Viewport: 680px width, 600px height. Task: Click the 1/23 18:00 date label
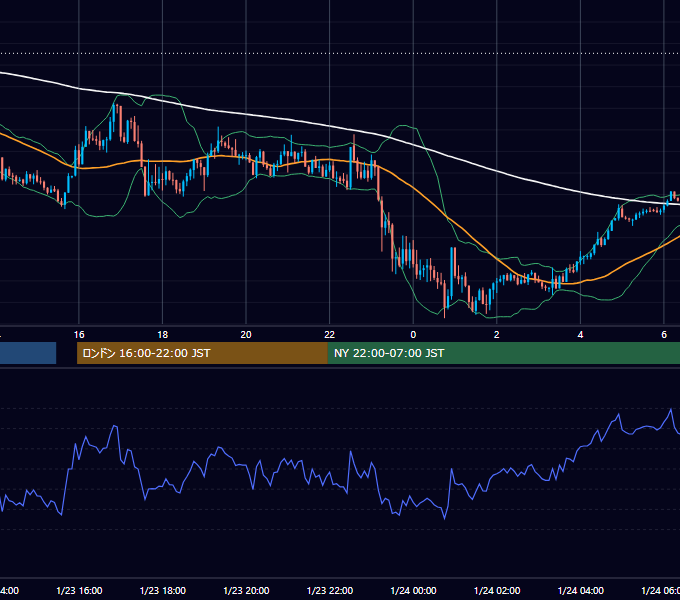point(163,591)
